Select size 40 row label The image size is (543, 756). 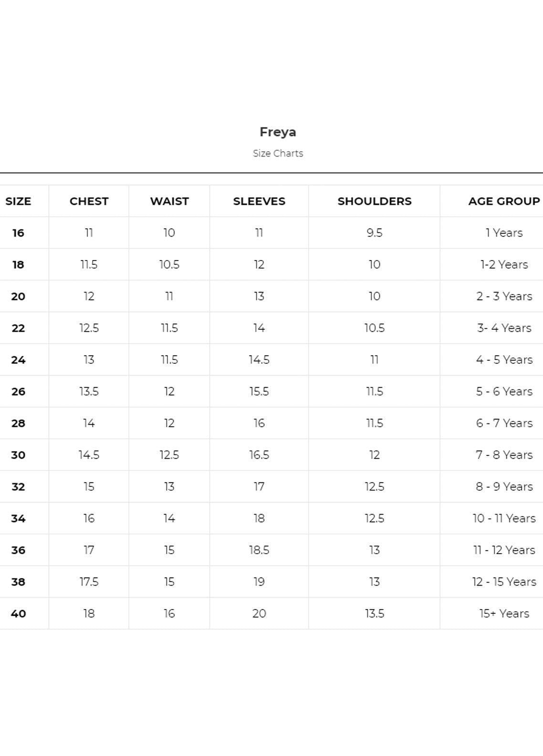18,614
